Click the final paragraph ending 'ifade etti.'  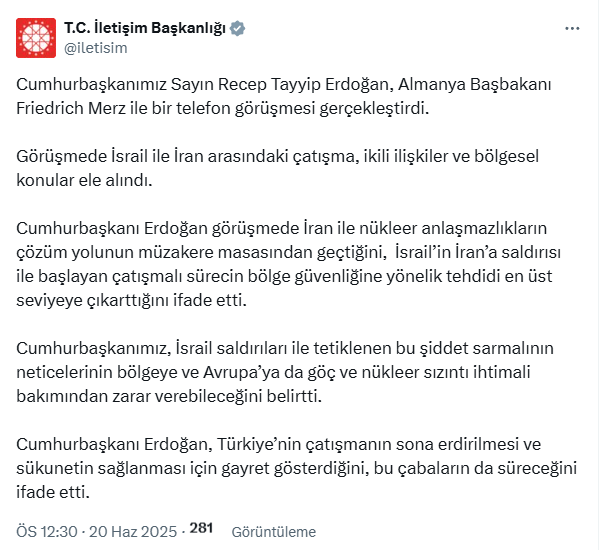[297, 468]
